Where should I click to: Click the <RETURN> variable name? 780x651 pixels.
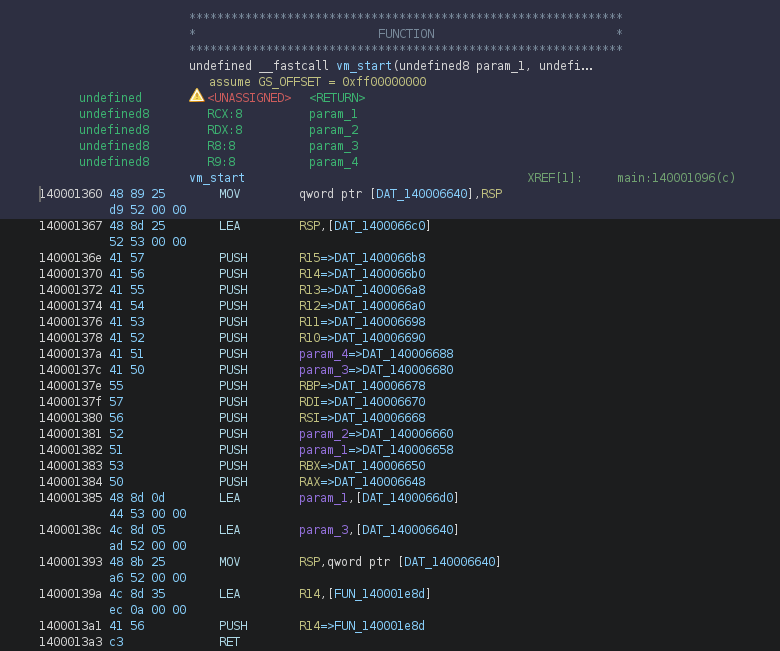337,98
